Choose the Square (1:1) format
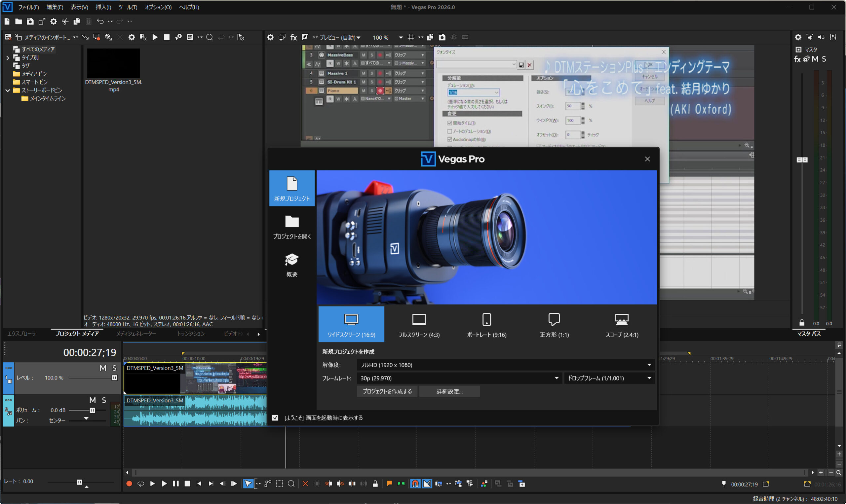The height and width of the screenshot is (504, 846). click(554, 324)
